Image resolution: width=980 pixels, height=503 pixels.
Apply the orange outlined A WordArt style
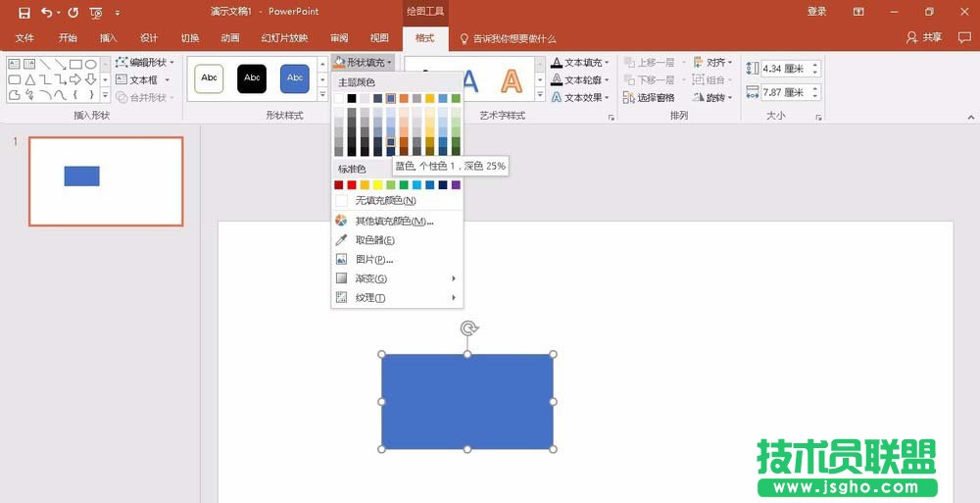click(x=512, y=80)
